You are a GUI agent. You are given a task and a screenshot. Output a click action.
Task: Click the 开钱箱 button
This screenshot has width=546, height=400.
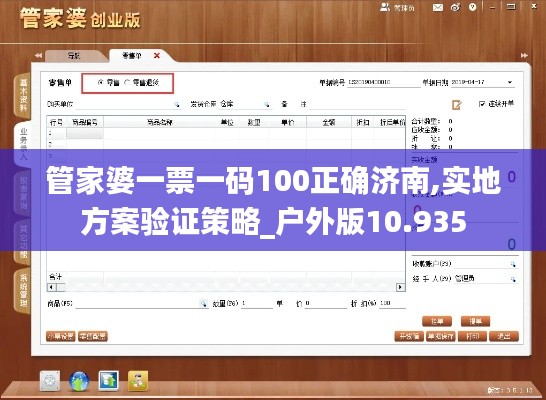click(x=409, y=336)
